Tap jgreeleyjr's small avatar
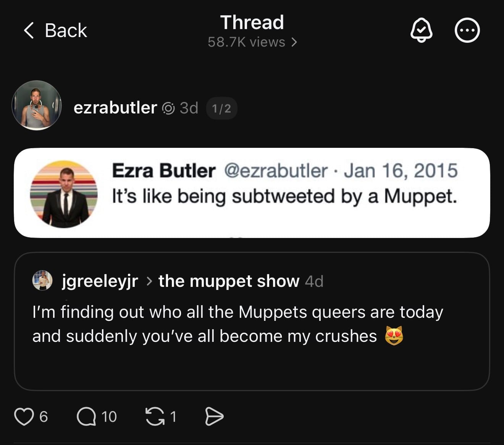504x445 pixels. tap(42, 280)
